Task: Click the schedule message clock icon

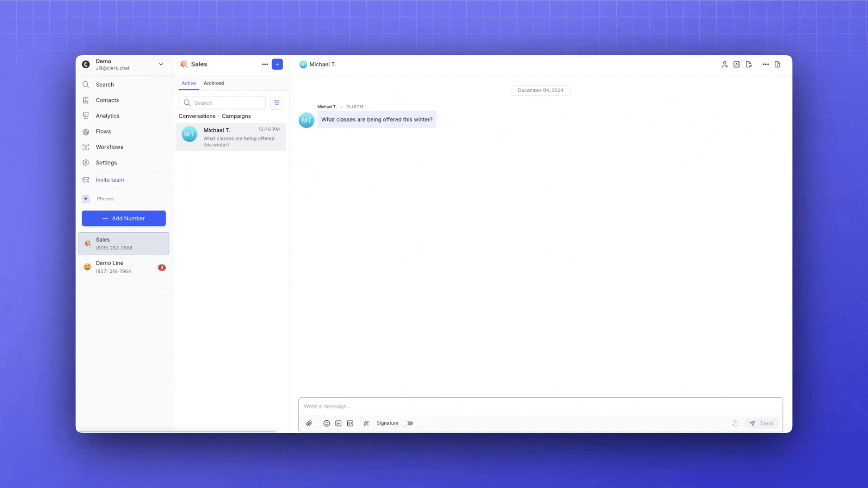Action: tap(736, 423)
